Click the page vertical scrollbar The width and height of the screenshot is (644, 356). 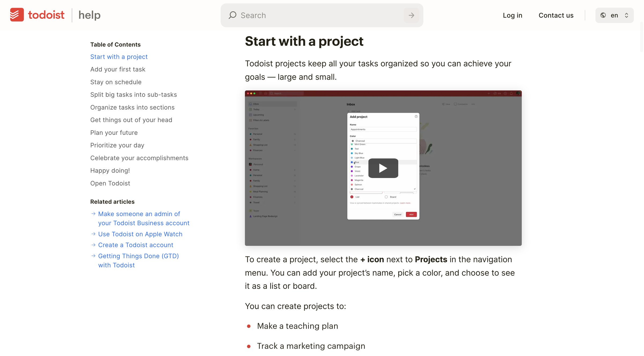tap(642, 38)
